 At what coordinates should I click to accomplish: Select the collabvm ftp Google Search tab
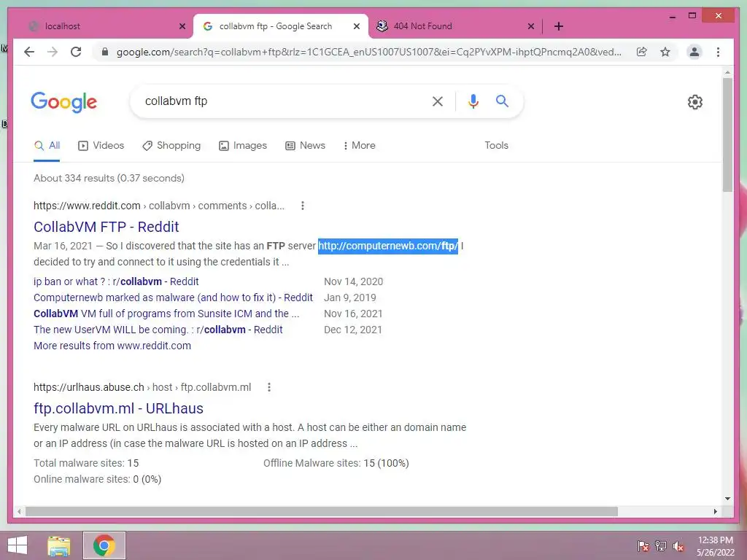click(x=281, y=26)
